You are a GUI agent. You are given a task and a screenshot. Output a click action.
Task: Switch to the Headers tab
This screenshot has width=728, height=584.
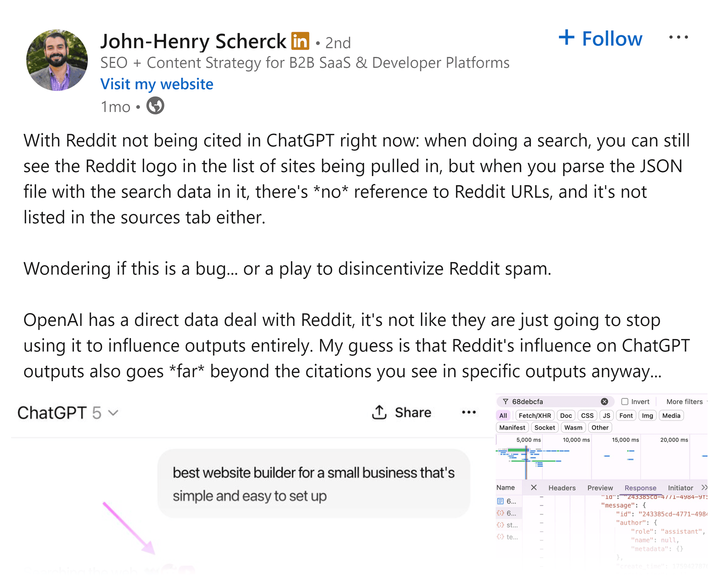[x=562, y=488]
